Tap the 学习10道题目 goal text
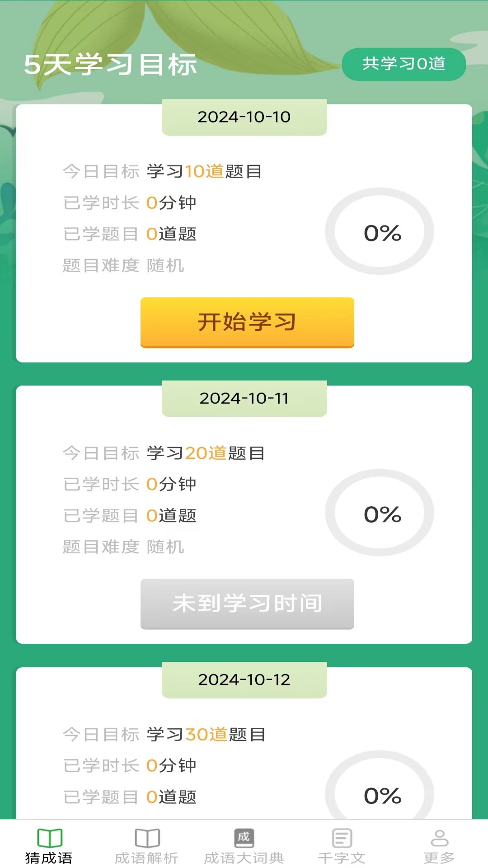 point(204,171)
